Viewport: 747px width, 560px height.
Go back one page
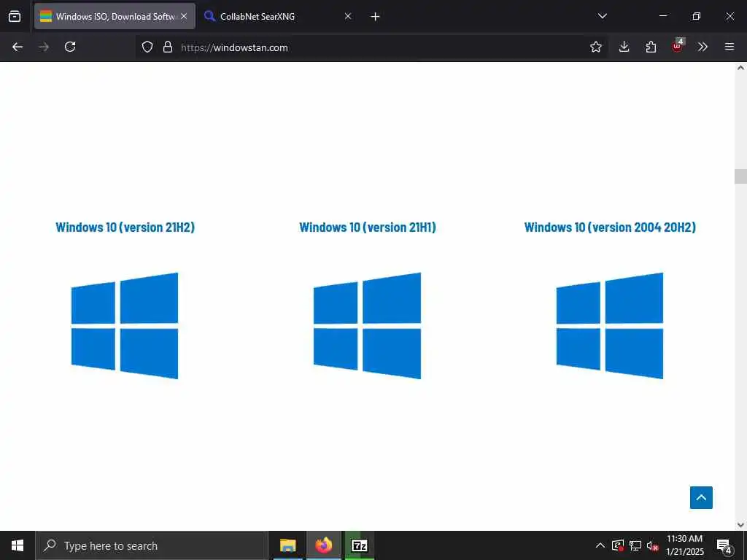pos(18,47)
